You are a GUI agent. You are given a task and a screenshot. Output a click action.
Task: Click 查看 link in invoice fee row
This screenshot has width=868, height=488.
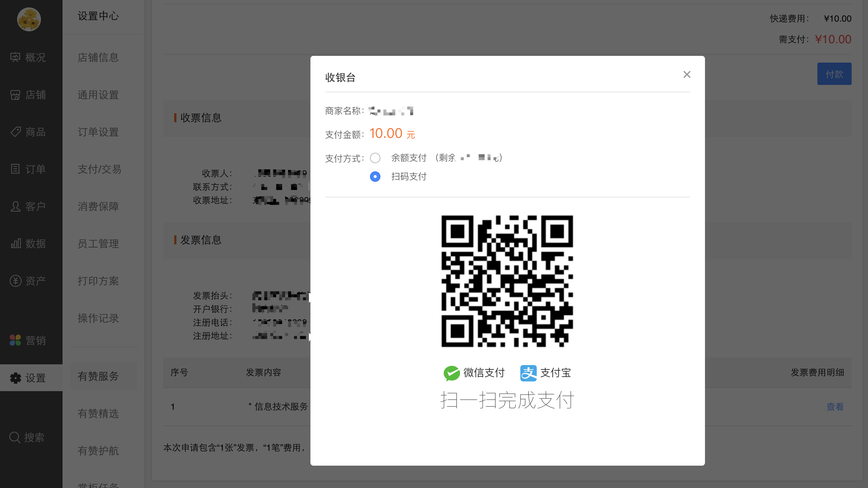click(x=835, y=407)
